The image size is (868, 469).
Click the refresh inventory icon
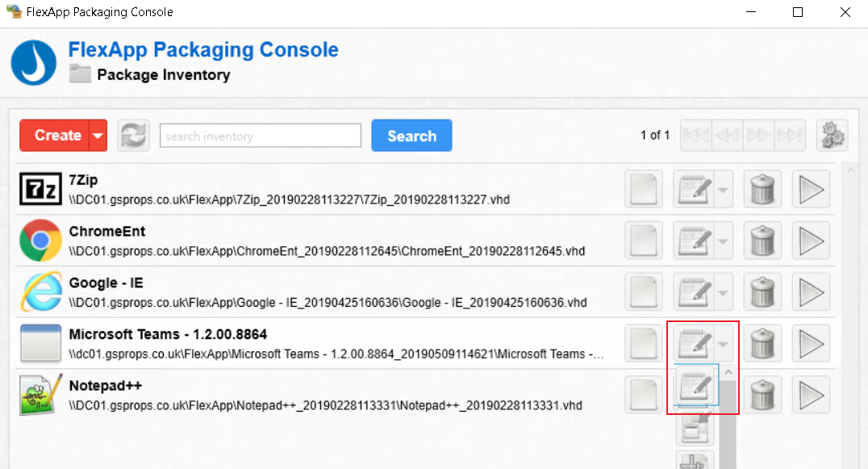coord(133,136)
